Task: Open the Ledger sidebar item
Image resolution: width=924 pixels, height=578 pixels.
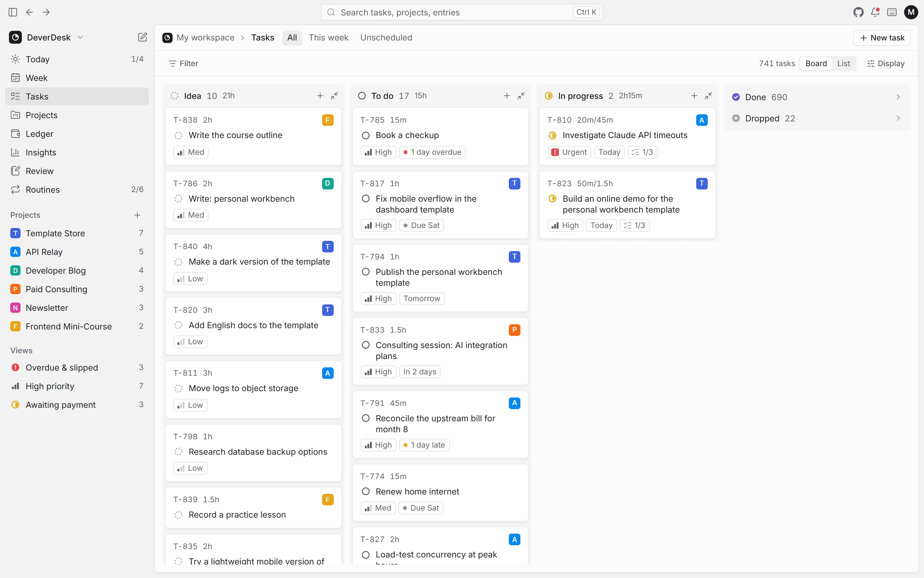Action: click(x=77, y=134)
